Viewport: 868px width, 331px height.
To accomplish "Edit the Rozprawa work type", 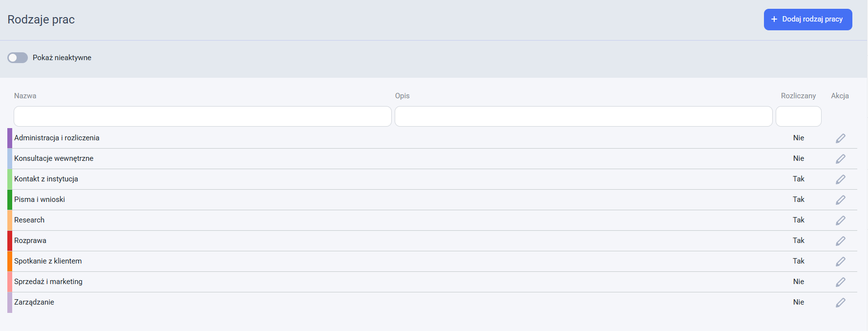I will pyautogui.click(x=840, y=241).
